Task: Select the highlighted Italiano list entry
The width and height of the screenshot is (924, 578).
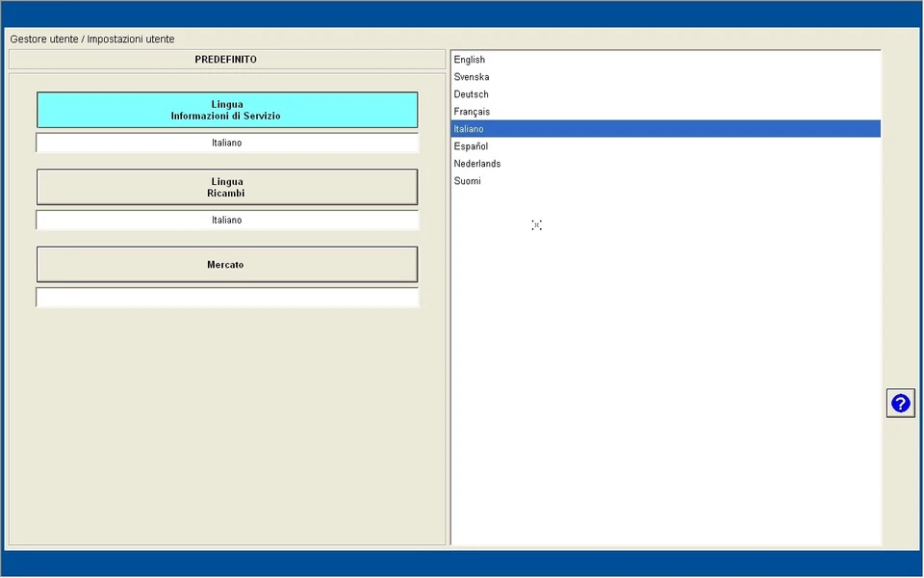Action: pos(666,128)
